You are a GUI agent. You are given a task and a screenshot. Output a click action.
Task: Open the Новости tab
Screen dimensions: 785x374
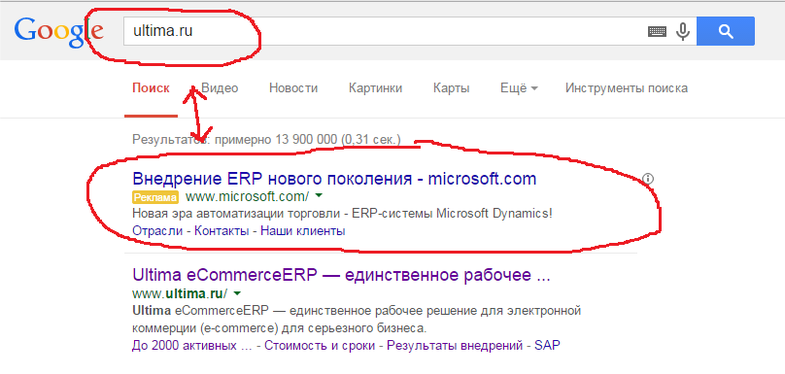tap(293, 89)
